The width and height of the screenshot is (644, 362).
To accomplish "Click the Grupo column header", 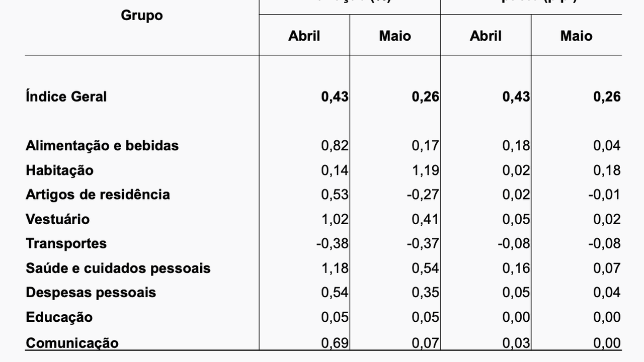I will coord(141,16).
